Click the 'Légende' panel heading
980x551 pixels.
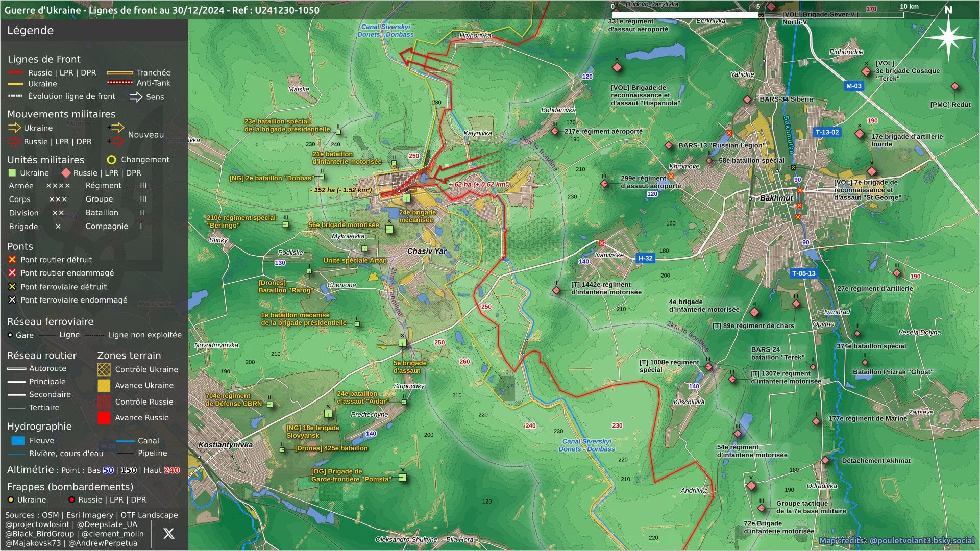tap(30, 31)
